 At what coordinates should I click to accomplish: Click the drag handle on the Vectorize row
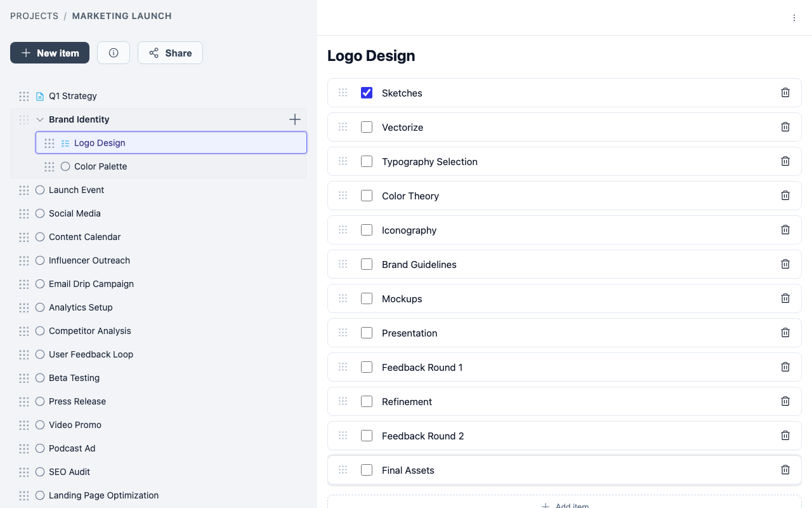[x=343, y=126]
